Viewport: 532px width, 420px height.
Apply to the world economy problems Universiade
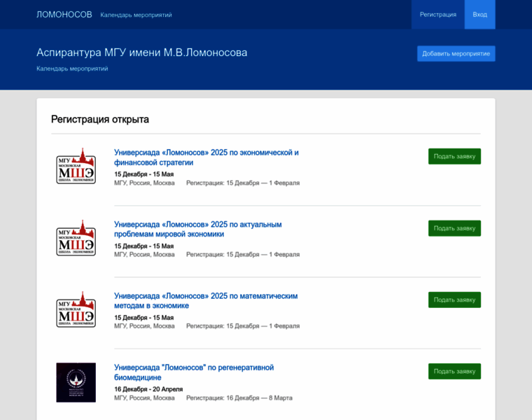pos(454,228)
